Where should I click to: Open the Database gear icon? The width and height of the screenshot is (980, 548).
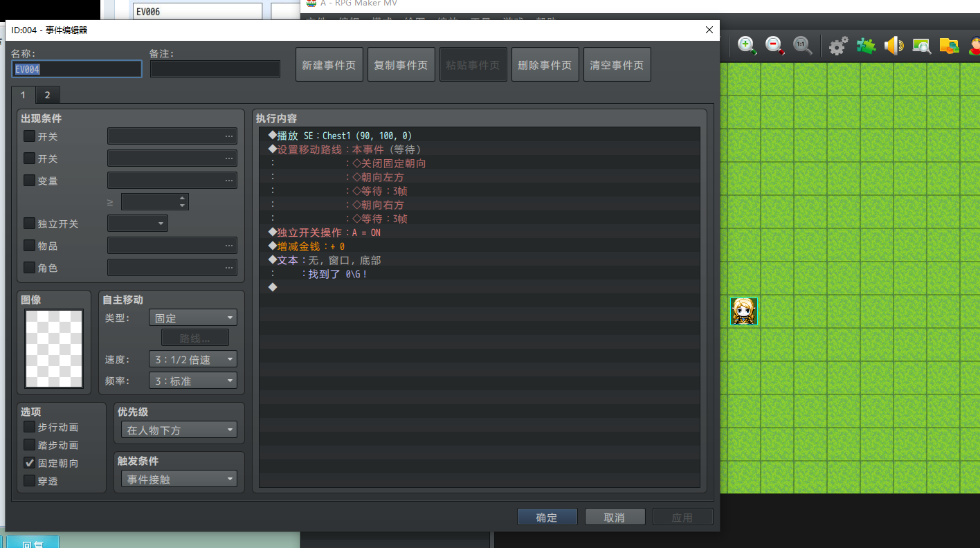[x=838, y=46]
